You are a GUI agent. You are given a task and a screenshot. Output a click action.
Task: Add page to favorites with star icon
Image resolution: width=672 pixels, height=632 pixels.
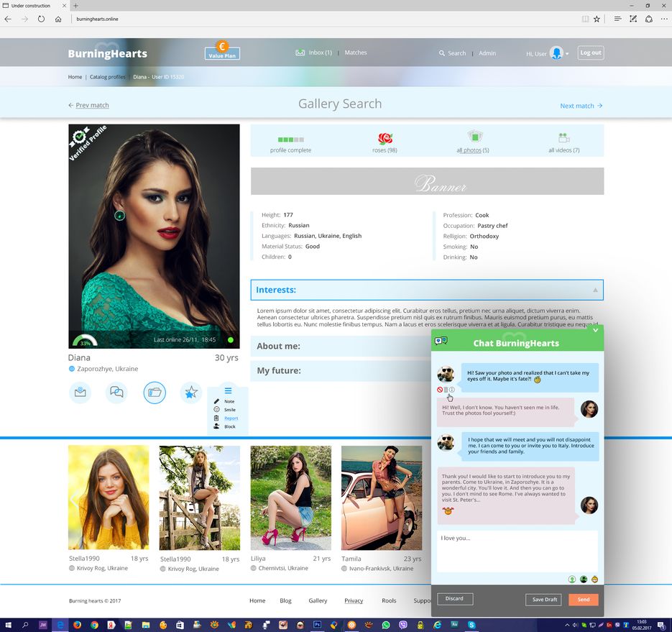pyautogui.click(x=597, y=19)
